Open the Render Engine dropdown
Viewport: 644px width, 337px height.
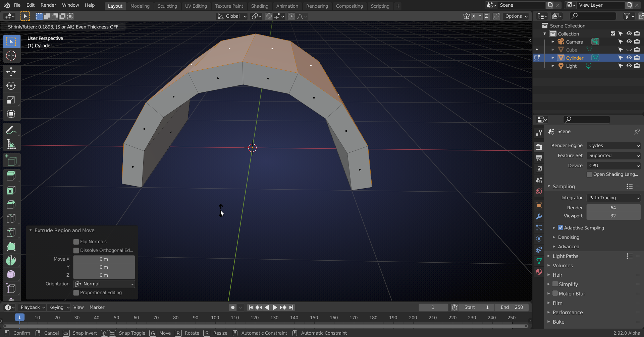click(613, 146)
